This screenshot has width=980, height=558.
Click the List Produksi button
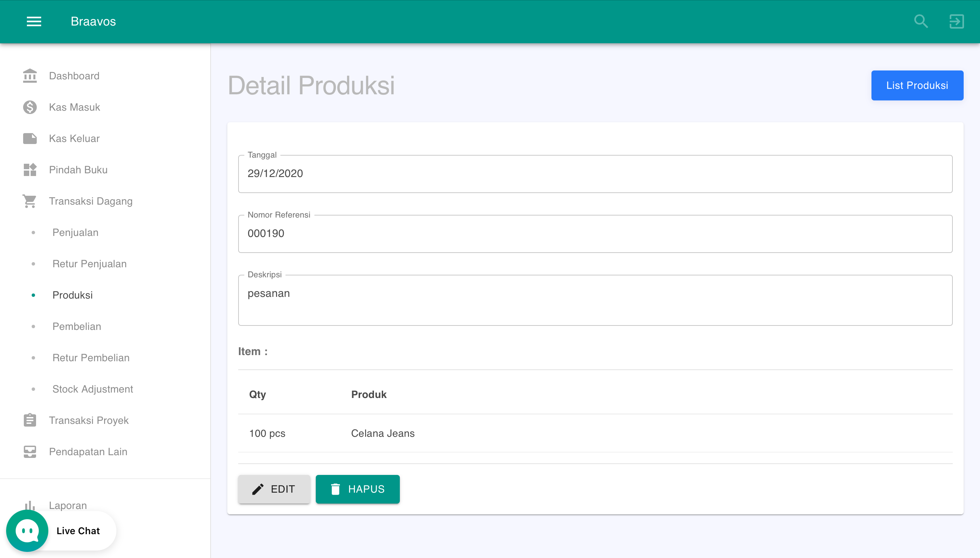(917, 85)
